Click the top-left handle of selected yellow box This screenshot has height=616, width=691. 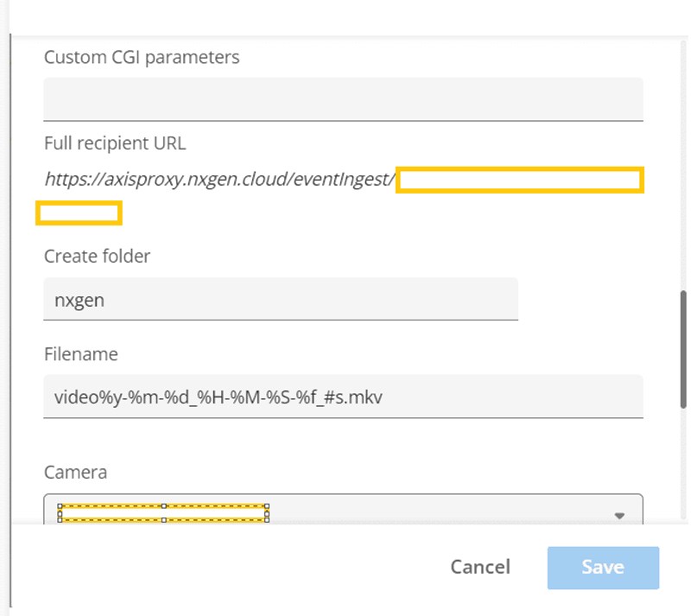pos(60,505)
